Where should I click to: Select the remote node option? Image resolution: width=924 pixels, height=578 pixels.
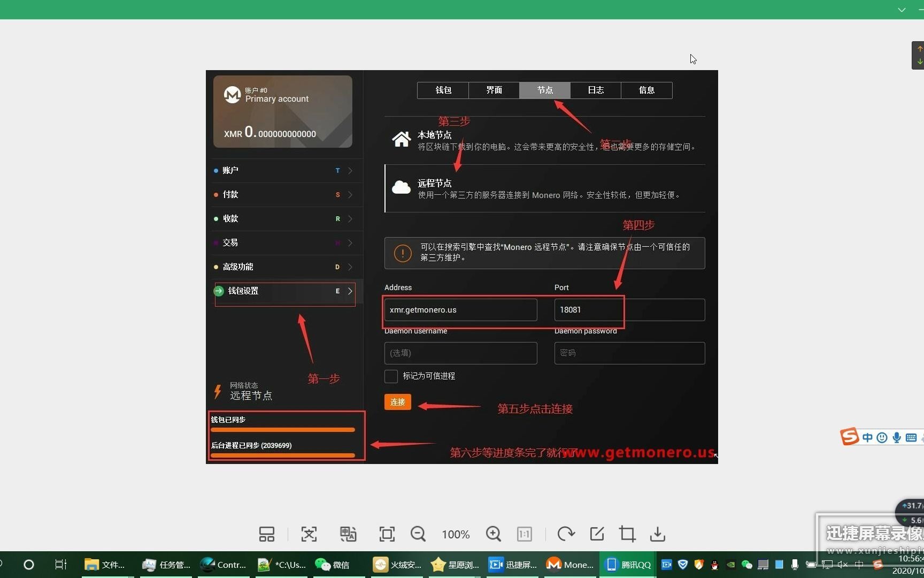point(544,188)
